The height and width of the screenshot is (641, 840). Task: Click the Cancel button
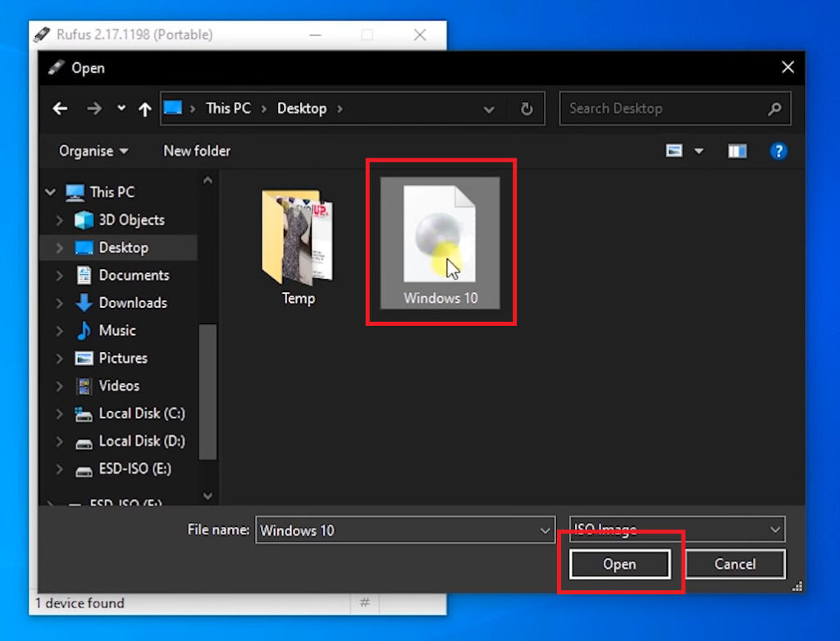point(734,564)
